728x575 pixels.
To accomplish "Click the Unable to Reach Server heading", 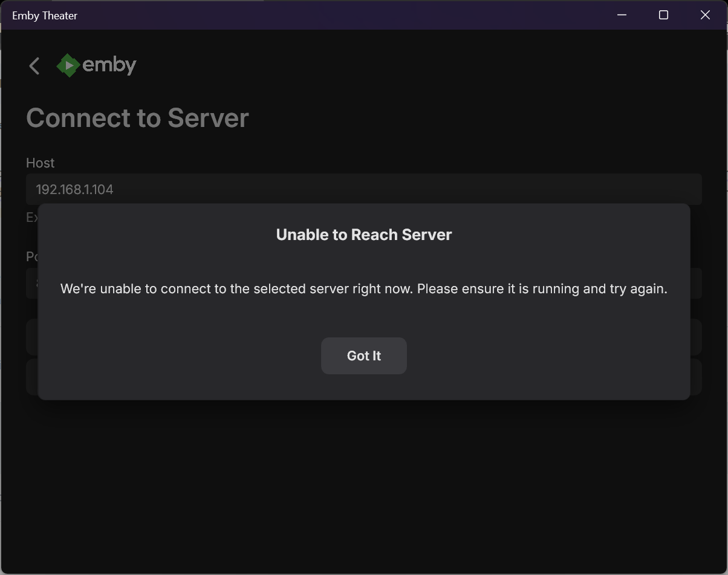I will pos(364,235).
